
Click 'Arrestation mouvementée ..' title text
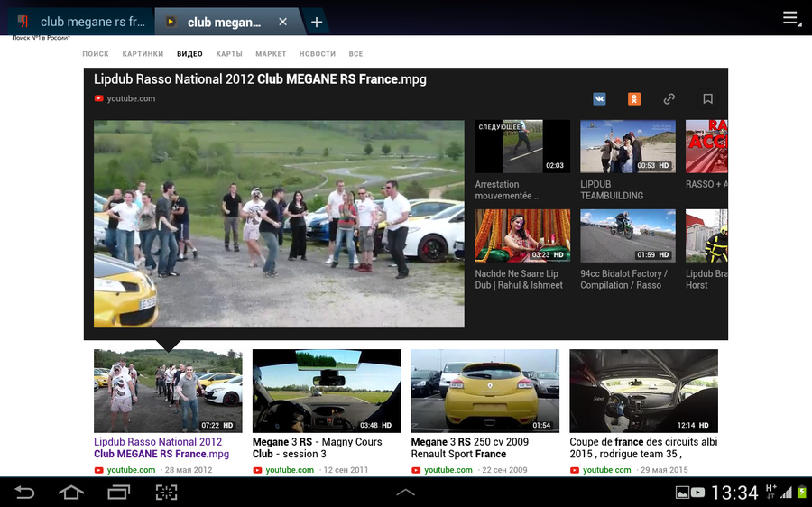coord(506,190)
